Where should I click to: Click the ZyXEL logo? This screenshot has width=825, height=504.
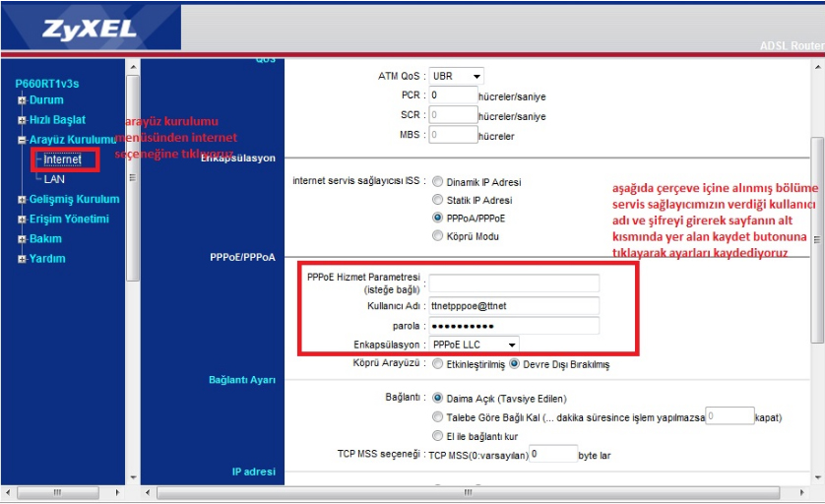coord(90,27)
